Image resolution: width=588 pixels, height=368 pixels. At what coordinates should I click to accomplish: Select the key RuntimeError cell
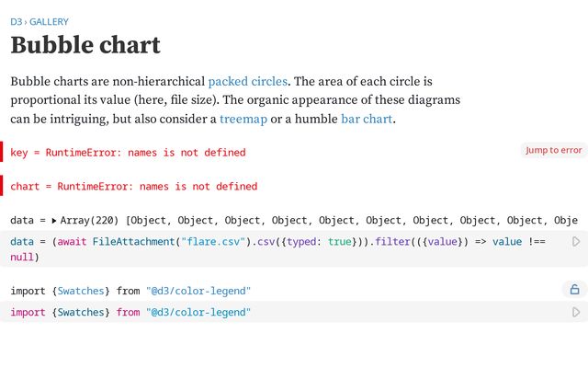pyautogui.click(x=129, y=152)
